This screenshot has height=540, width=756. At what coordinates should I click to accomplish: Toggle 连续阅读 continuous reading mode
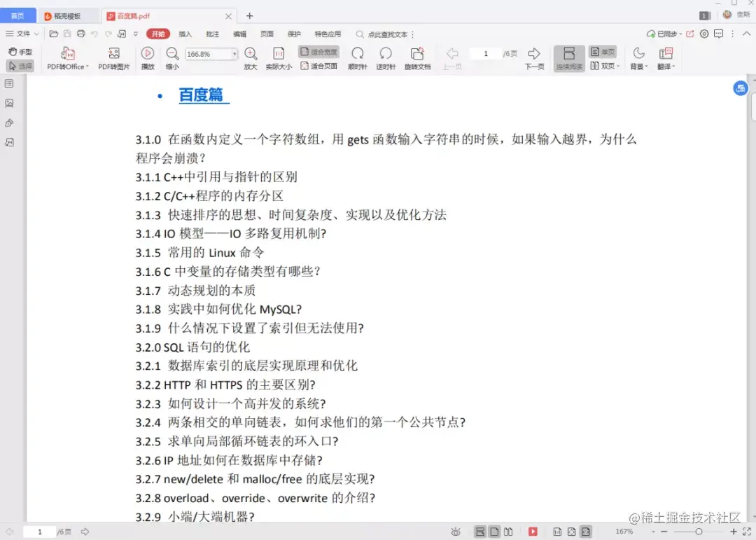(569, 57)
